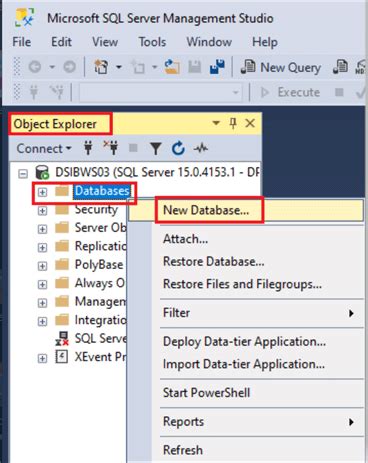
Task: Click the Refresh icon in Object Explorer toolbar
Action: (178, 148)
